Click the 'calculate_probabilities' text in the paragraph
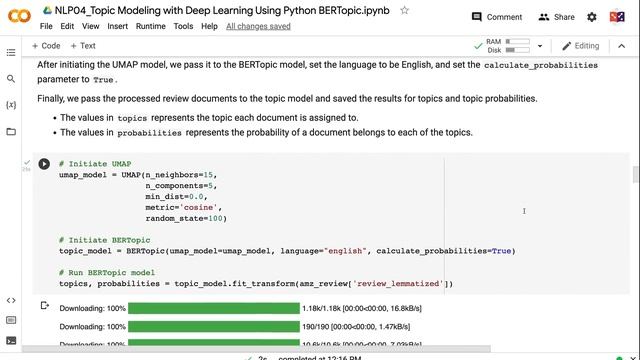The image size is (640, 360). (x=541, y=65)
